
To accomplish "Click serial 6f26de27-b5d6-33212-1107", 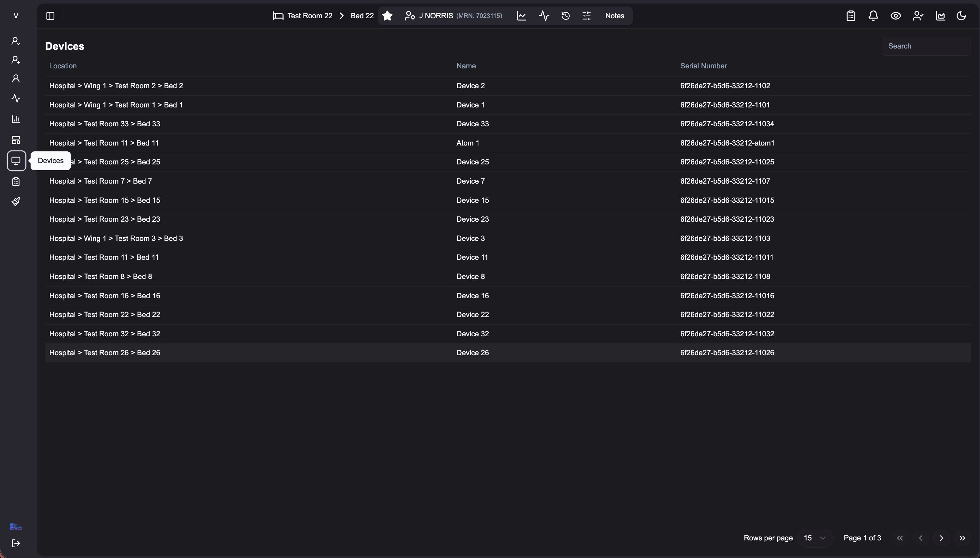I will (x=725, y=181).
